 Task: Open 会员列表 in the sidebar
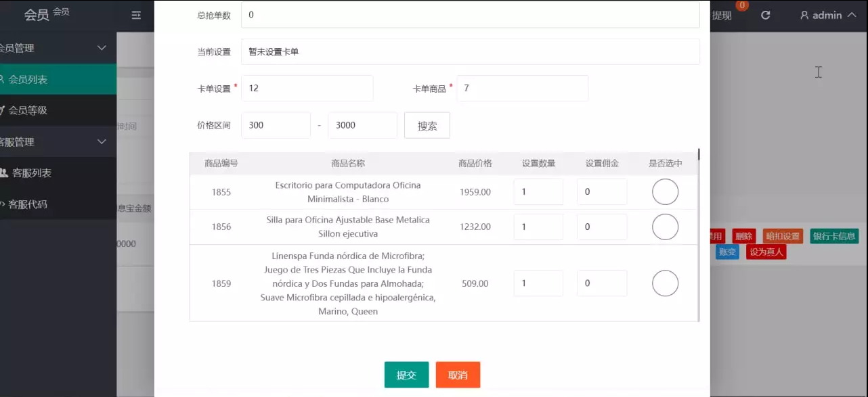[x=28, y=79]
